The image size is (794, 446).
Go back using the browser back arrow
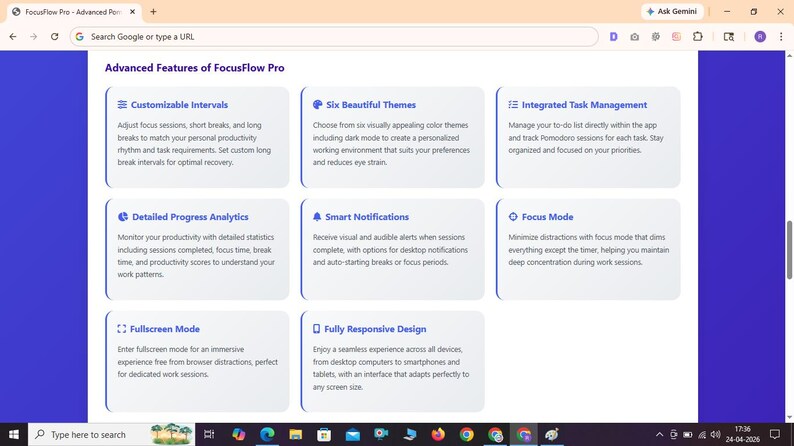click(13, 36)
